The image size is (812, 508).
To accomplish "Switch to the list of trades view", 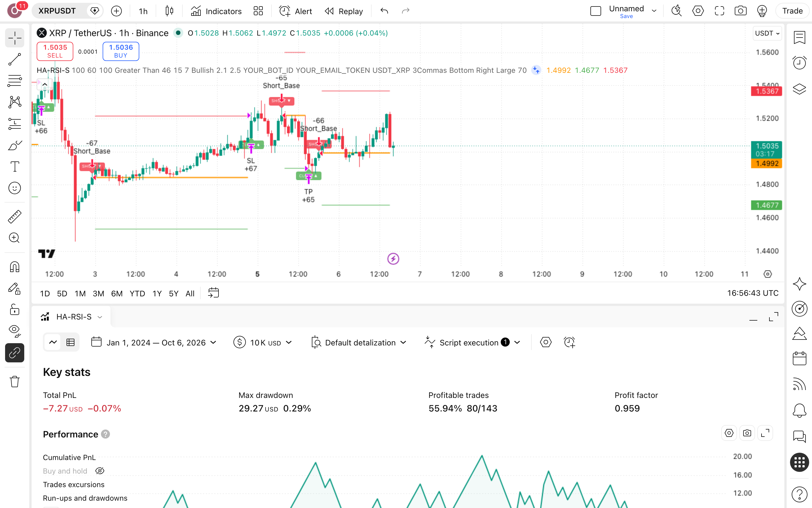I will tap(70, 342).
